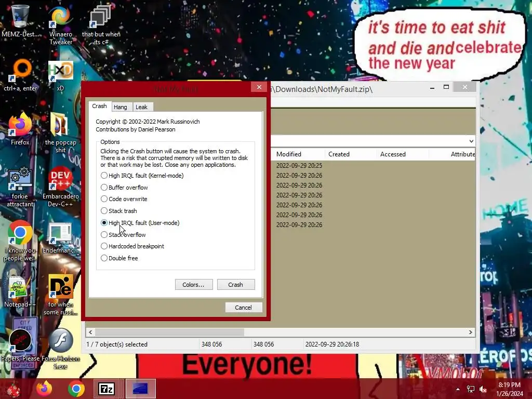Minimize the 7-Zip window
This screenshot has width=532, height=399.
pyautogui.click(x=432, y=87)
